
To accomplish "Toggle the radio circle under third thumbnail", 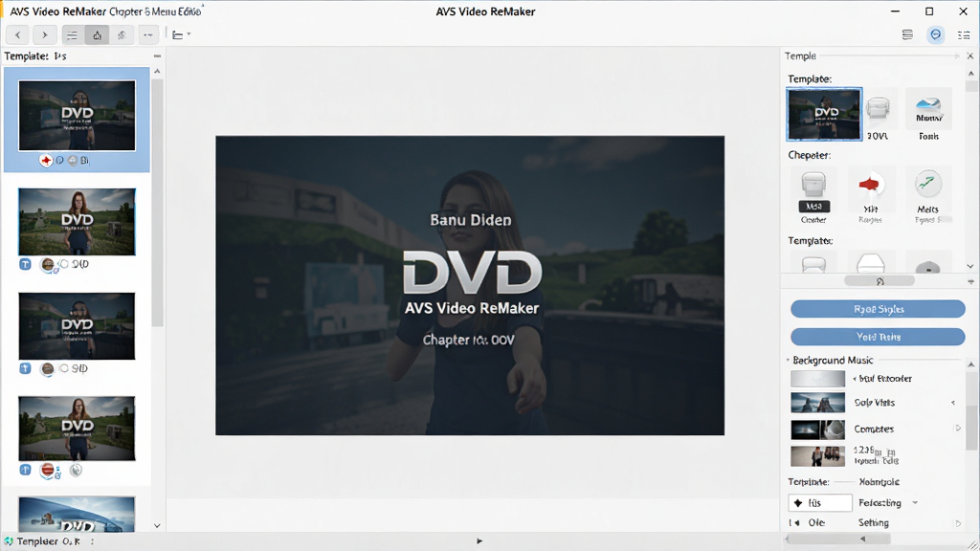I will coord(64,368).
